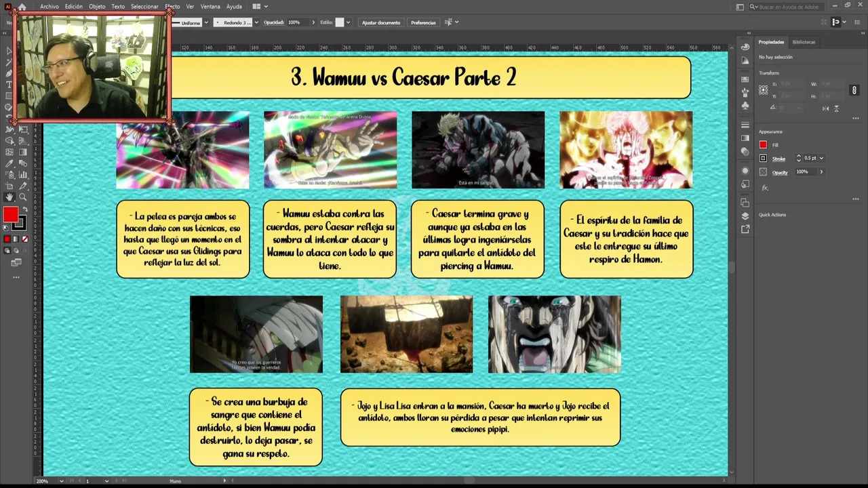Open the Opacity options link

click(780, 172)
